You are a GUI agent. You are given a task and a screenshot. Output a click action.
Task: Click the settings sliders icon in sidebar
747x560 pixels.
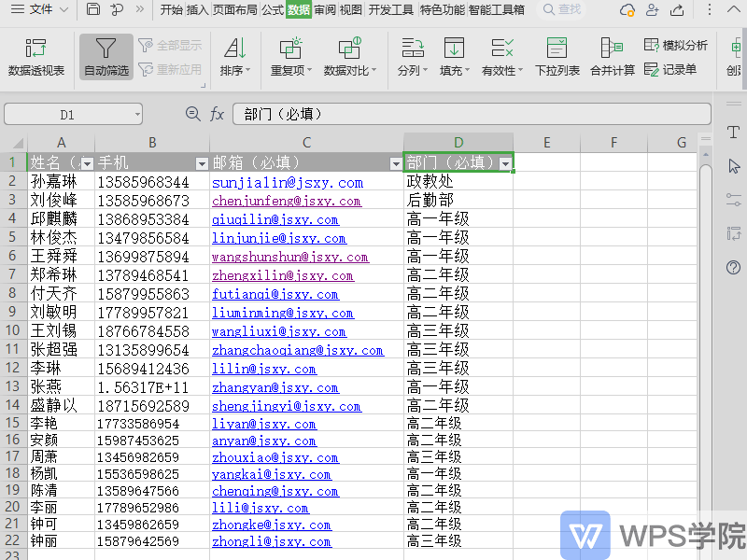(734, 200)
